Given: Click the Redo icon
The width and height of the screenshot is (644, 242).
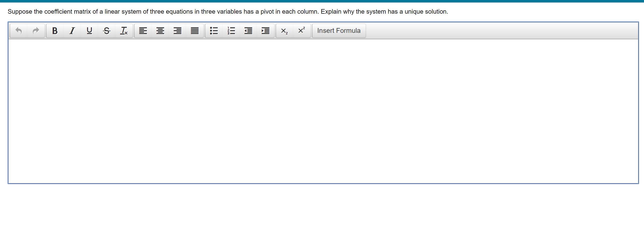Looking at the screenshot, I should (x=35, y=31).
